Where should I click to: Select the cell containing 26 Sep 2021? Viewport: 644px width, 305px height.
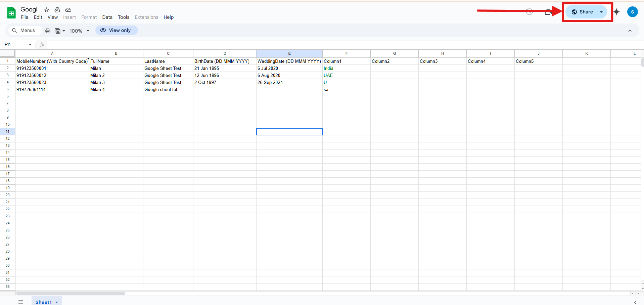[x=289, y=82]
